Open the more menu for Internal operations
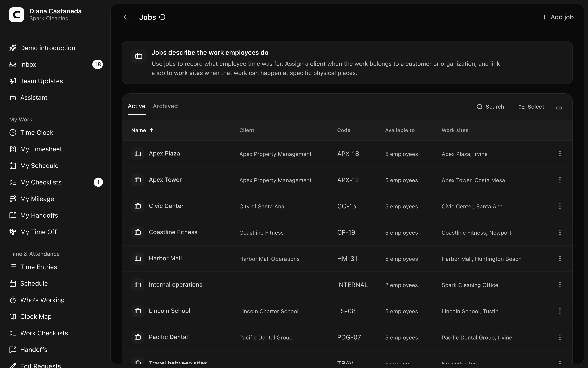This screenshot has height=368, width=588. click(560, 285)
